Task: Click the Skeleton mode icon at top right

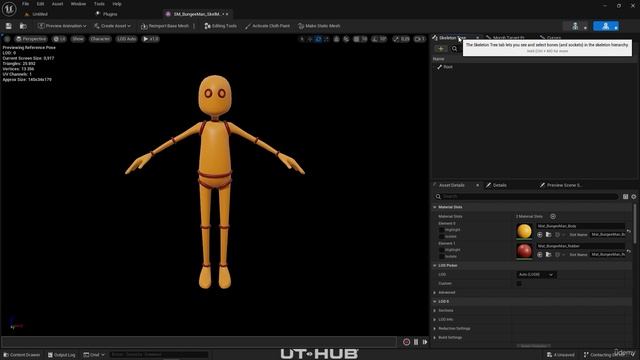Action: coord(575,26)
